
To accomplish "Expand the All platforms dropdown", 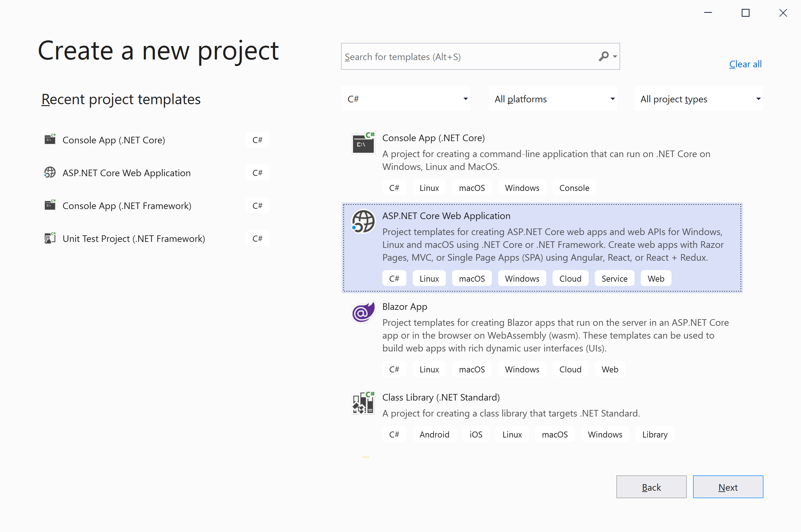I will pos(553,99).
